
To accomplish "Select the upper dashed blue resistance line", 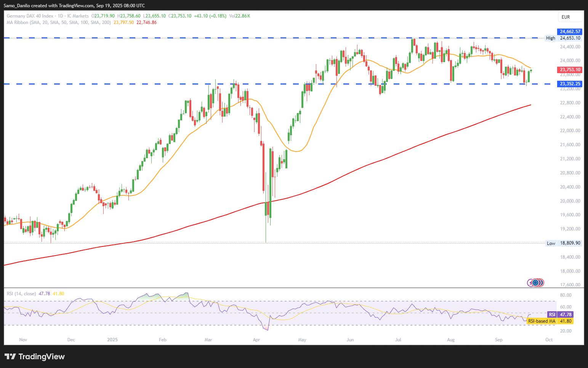I will (x=271, y=38).
